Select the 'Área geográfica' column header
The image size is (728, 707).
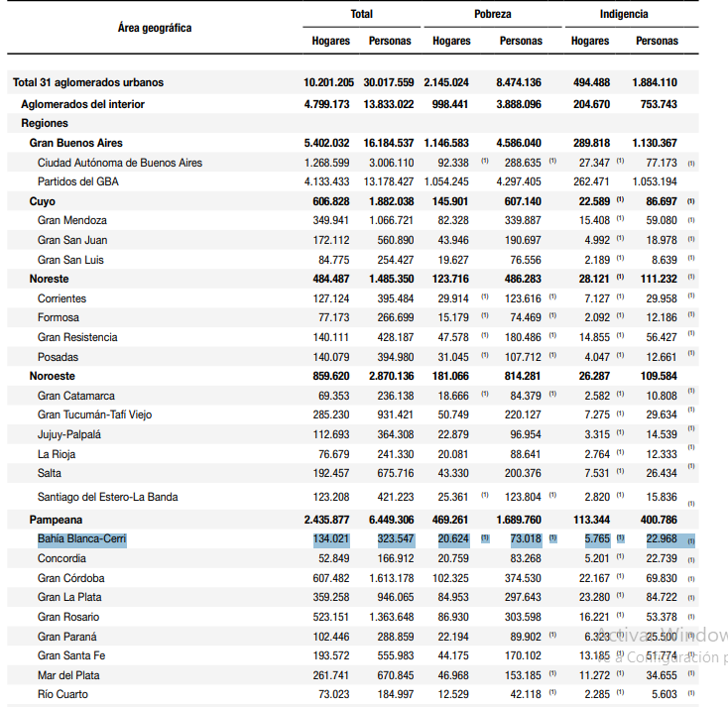[154, 28]
